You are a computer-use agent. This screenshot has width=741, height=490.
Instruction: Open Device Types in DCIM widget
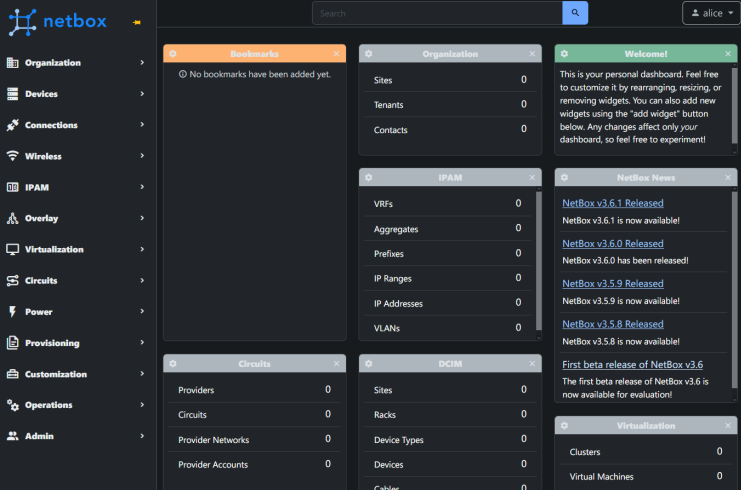[450, 439]
